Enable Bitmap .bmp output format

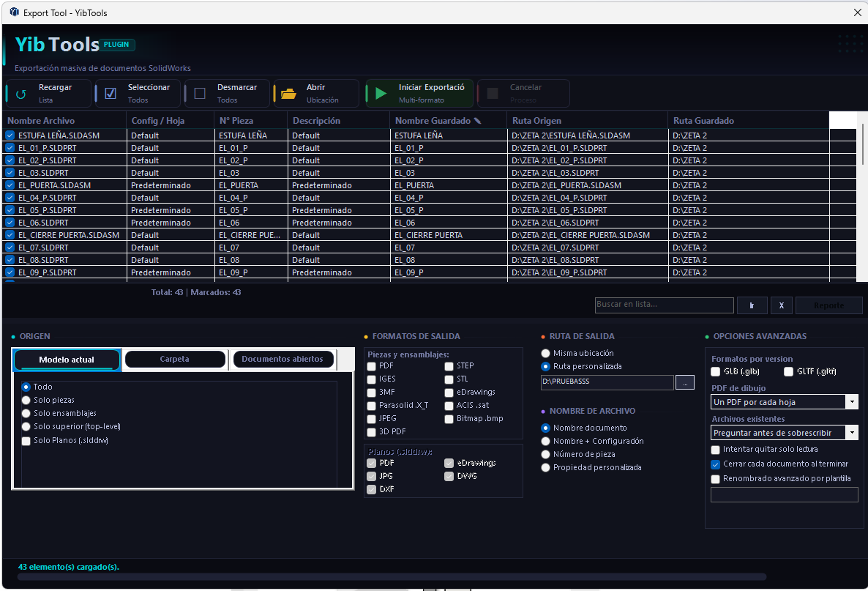click(x=449, y=420)
